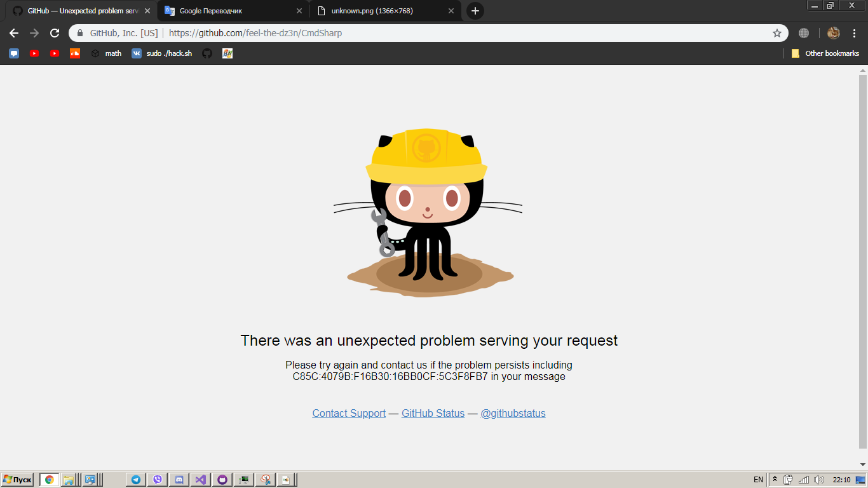Close the unknown.png tab
The height and width of the screenshot is (488, 868).
click(x=451, y=11)
